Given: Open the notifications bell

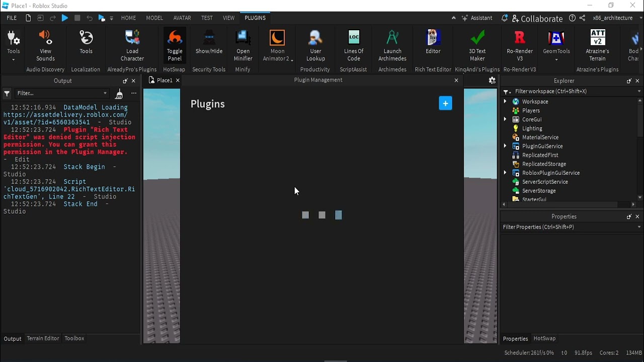Looking at the screenshot, I should (x=505, y=18).
